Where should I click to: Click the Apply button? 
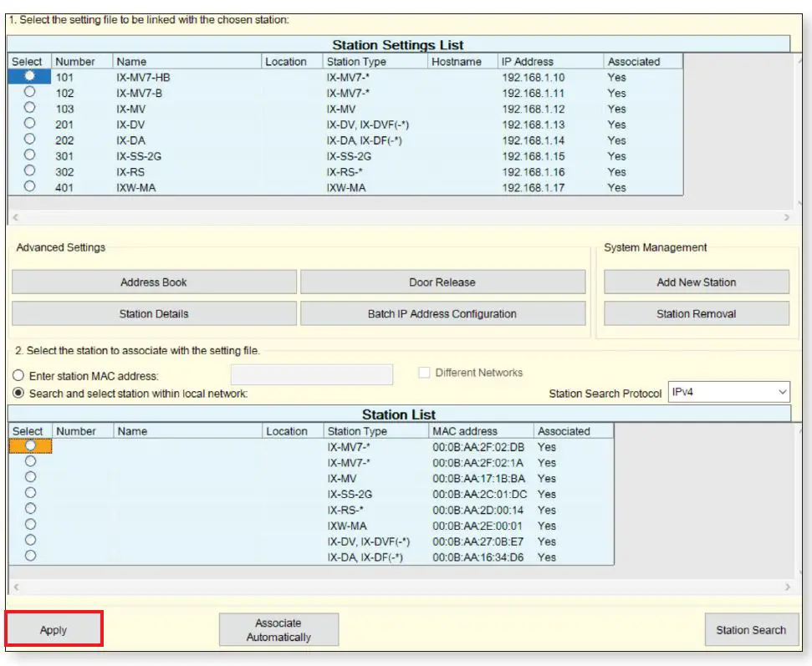click(x=54, y=630)
